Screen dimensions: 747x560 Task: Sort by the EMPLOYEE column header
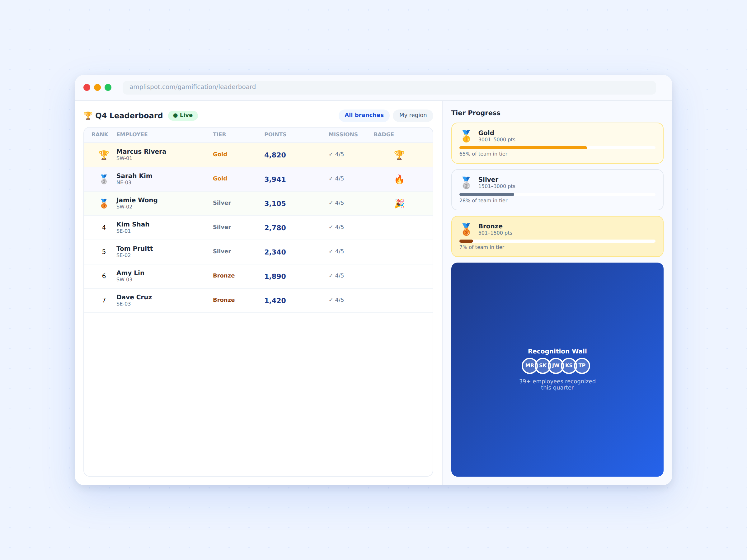pyautogui.click(x=132, y=134)
